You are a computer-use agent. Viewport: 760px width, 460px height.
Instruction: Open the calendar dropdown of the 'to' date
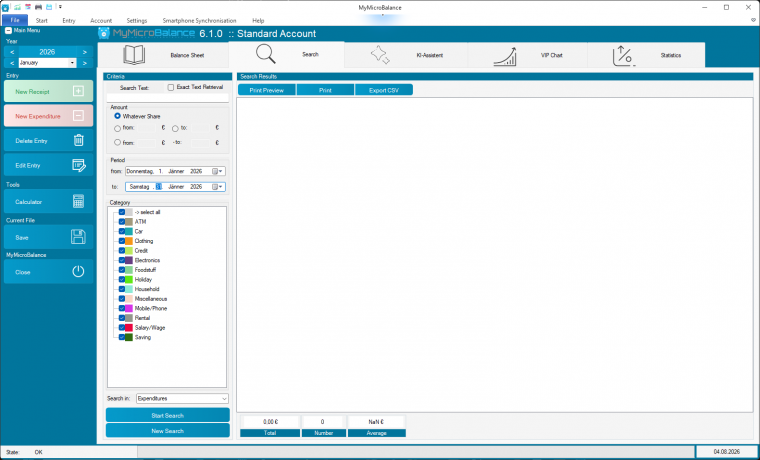coord(218,187)
